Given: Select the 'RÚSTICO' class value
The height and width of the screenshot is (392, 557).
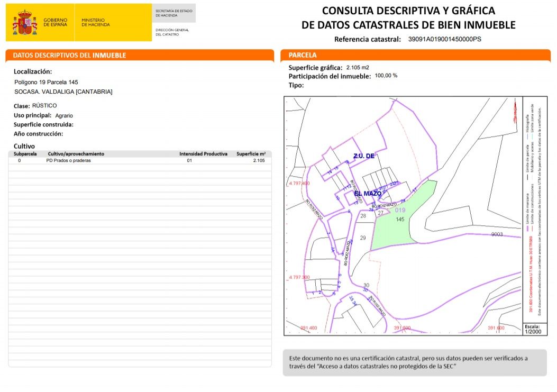Looking at the screenshot, I should (x=44, y=106).
